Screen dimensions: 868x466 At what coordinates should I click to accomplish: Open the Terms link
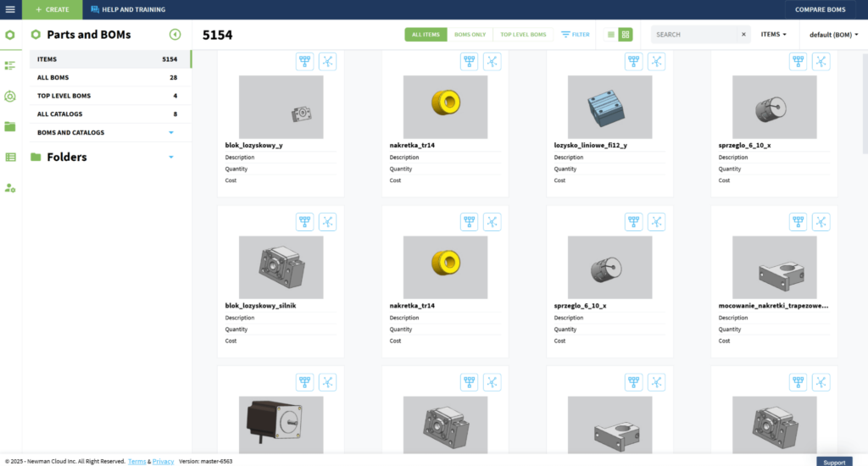tap(136, 462)
